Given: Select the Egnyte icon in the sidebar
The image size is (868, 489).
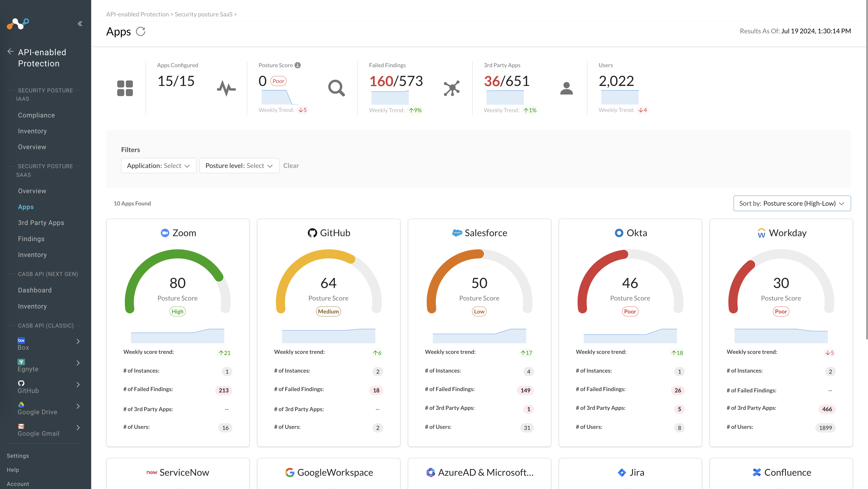Looking at the screenshot, I should 21,362.
